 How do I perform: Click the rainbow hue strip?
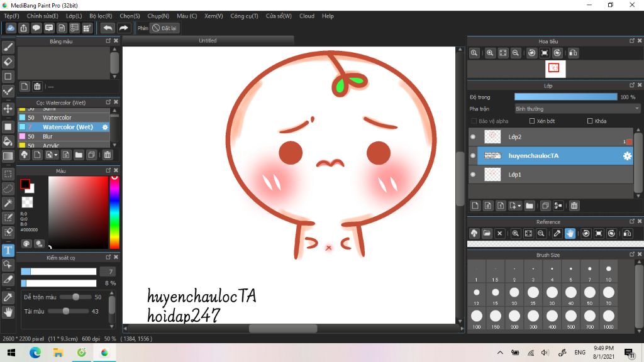(x=114, y=212)
